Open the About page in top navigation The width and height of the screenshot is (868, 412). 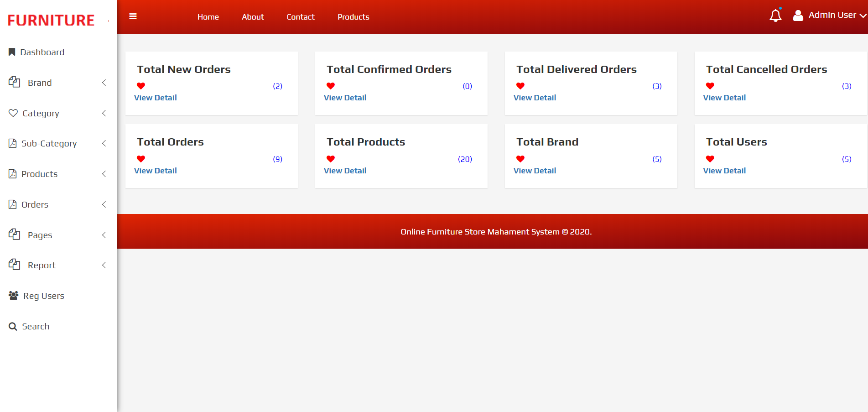(x=253, y=17)
